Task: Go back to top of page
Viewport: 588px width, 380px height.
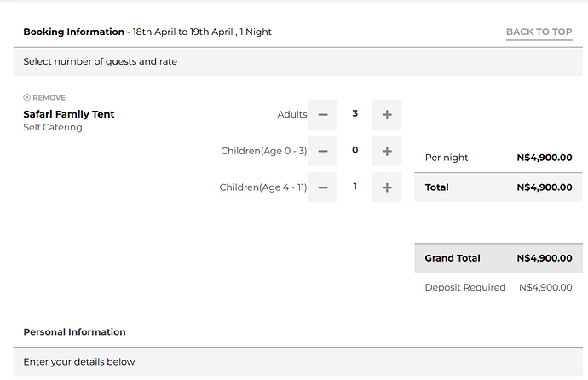Action: (539, 32)
